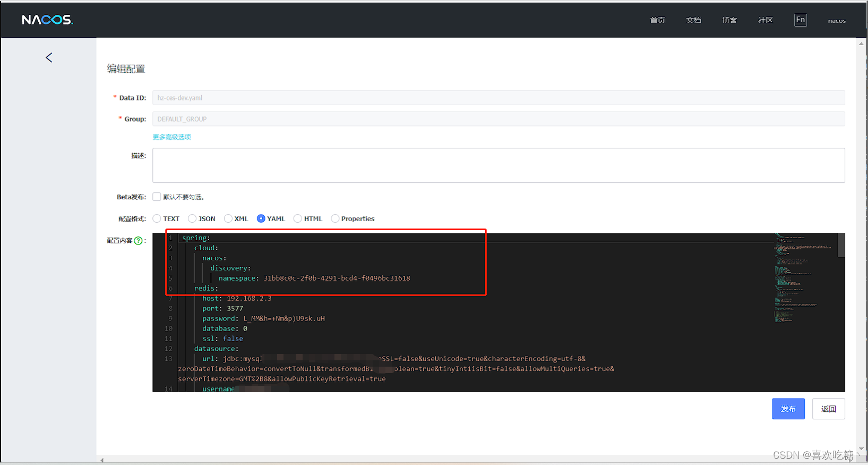Open the nacos user menu

coord(837,21)
